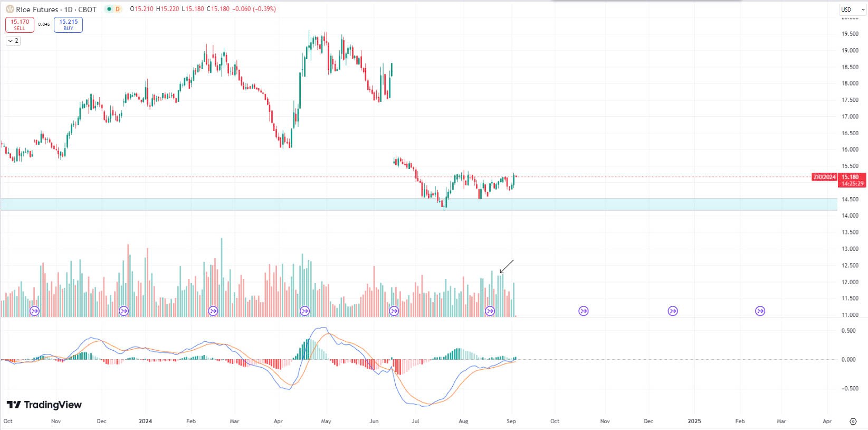Click the 0.500 MACD axis label

pos(848,331)
